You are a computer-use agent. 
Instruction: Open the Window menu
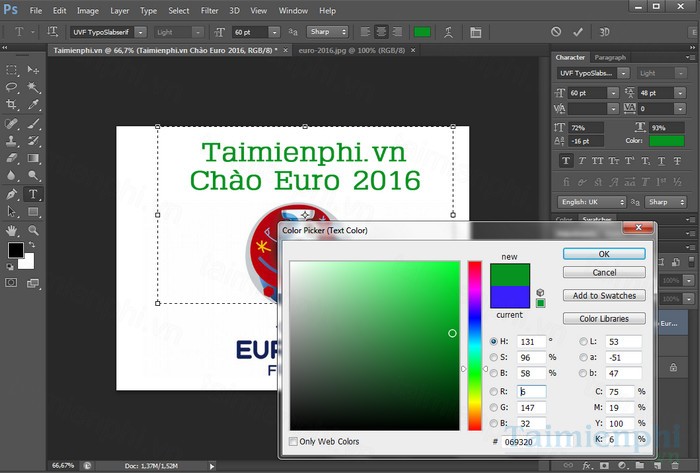293,11
